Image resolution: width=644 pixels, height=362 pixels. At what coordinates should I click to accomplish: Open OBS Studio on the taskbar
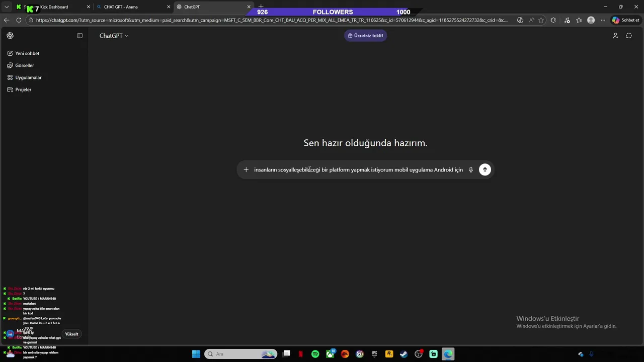(419, 354)
